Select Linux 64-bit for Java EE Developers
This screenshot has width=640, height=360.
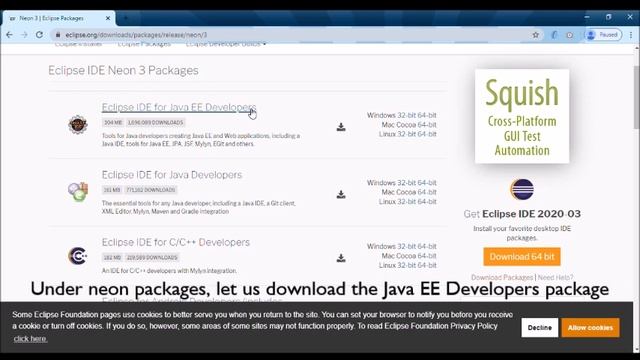(x=427, y=134)
